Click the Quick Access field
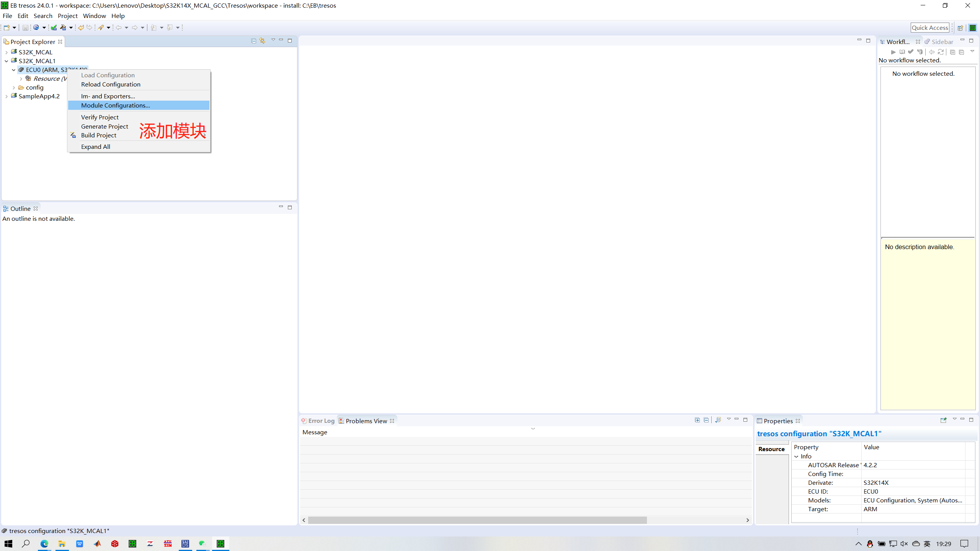The height and width of the screenshot is (551, 980). pyautogui.click(x=929, y=28)
